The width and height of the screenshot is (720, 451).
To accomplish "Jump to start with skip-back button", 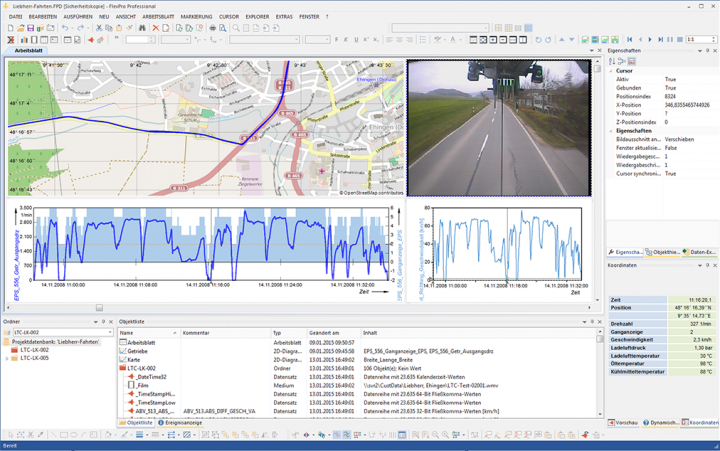I will [630, 40].
